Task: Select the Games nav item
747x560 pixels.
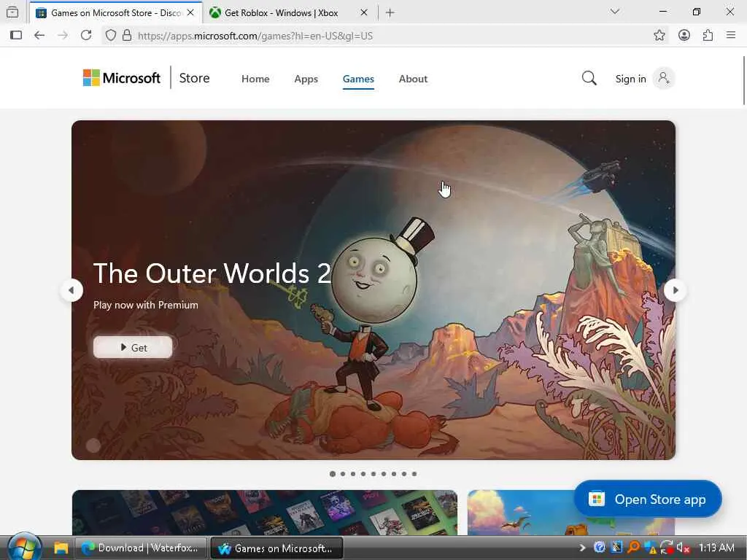Action: [358, 79]
